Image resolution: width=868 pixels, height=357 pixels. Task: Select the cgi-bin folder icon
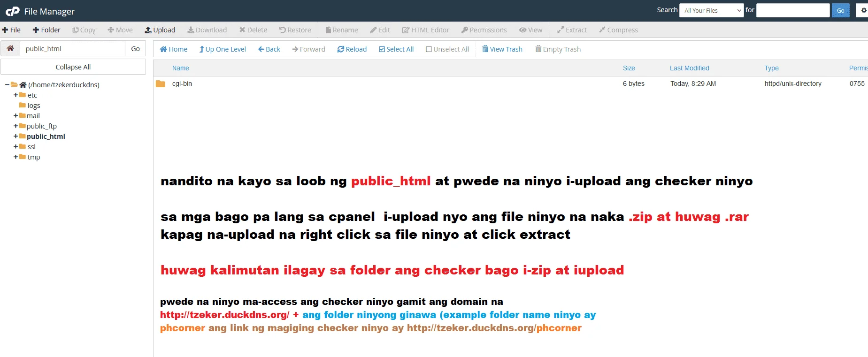(x=161, y=84)
